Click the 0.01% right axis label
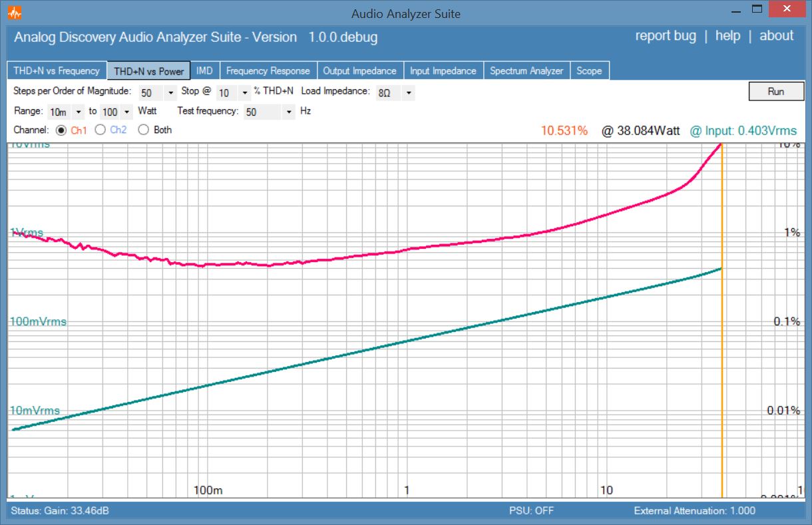The width and height of the screenshot is (812, 525). click(x=784, y=411)
